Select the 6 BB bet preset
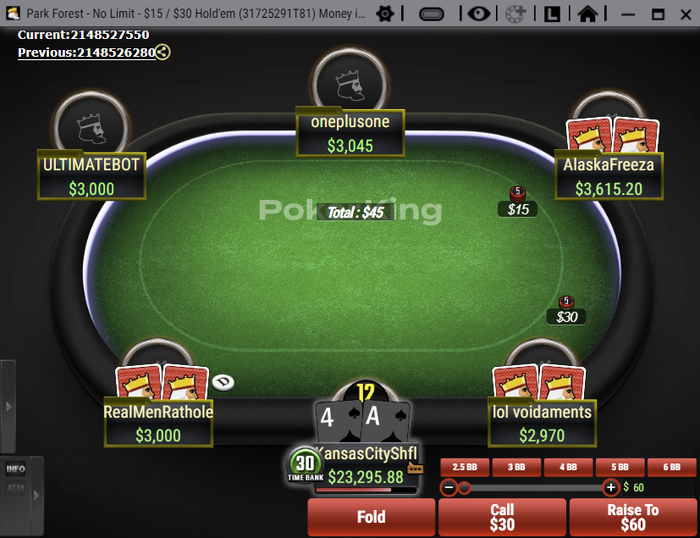 [672, 467]
